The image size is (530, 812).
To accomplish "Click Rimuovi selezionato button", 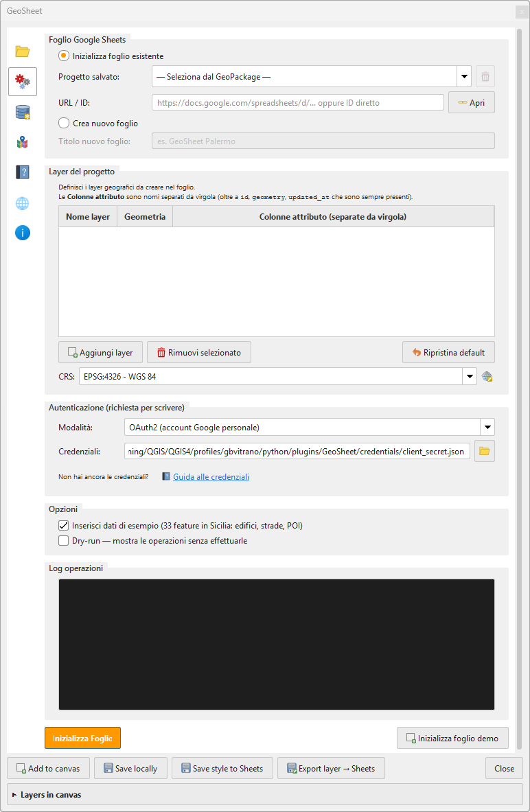I will (x=199, y=352).
